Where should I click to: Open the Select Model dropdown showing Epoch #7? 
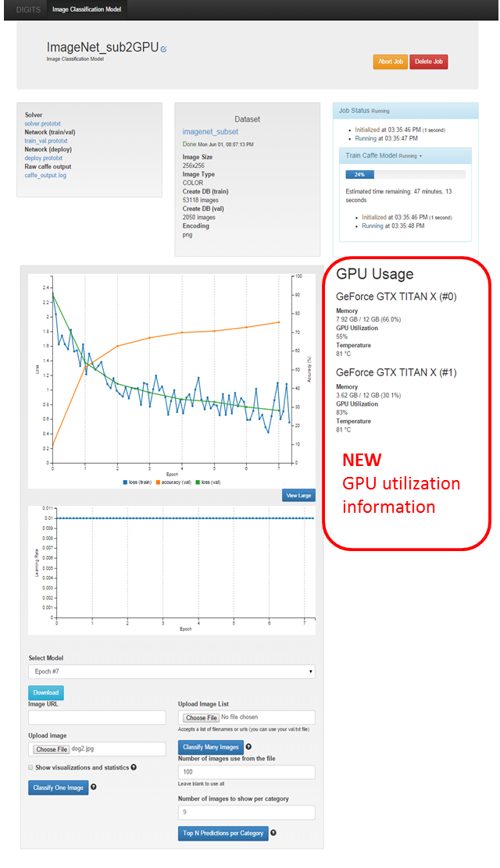(172, 671)
